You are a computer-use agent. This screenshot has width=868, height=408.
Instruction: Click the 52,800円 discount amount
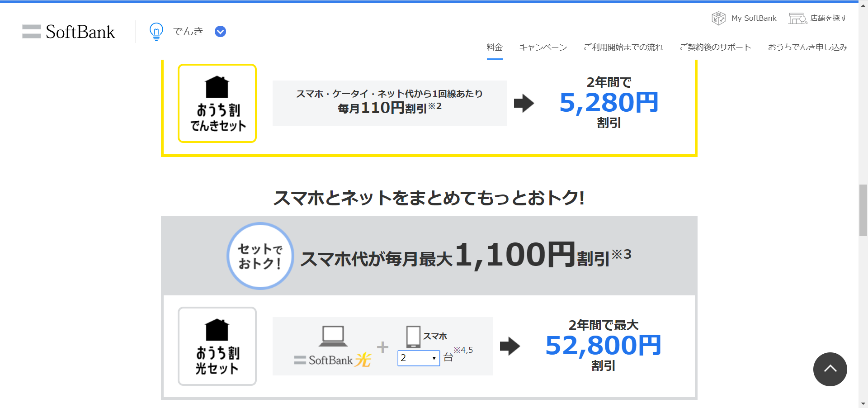603,346
